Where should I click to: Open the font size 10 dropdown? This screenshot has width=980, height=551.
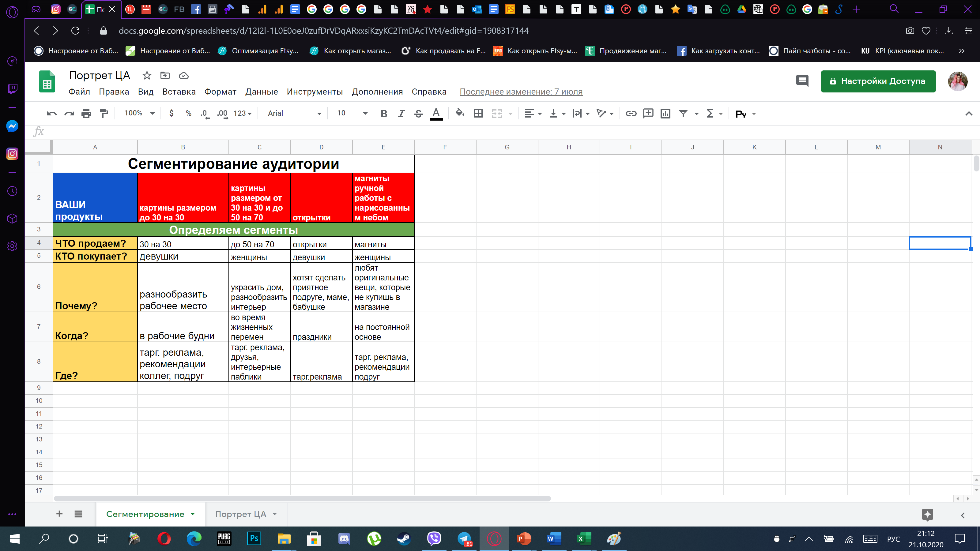pyautogui.click(x=352, y=113)
